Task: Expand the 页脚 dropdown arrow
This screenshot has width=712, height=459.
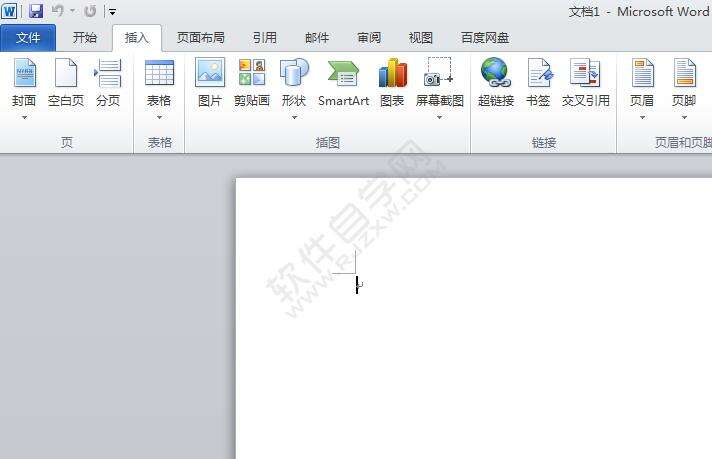Action: [684, 117]
